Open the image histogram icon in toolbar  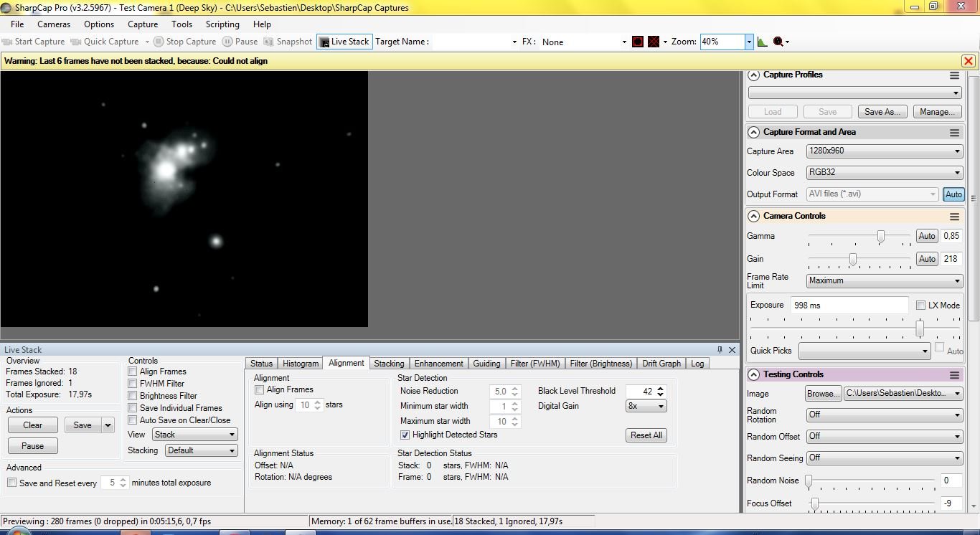pos(762,42)
